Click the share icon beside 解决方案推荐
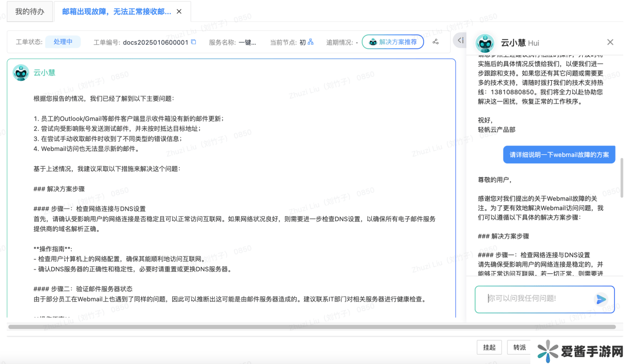Image resolution: width=630 pixels, height=364 pixels. point(436,42)
